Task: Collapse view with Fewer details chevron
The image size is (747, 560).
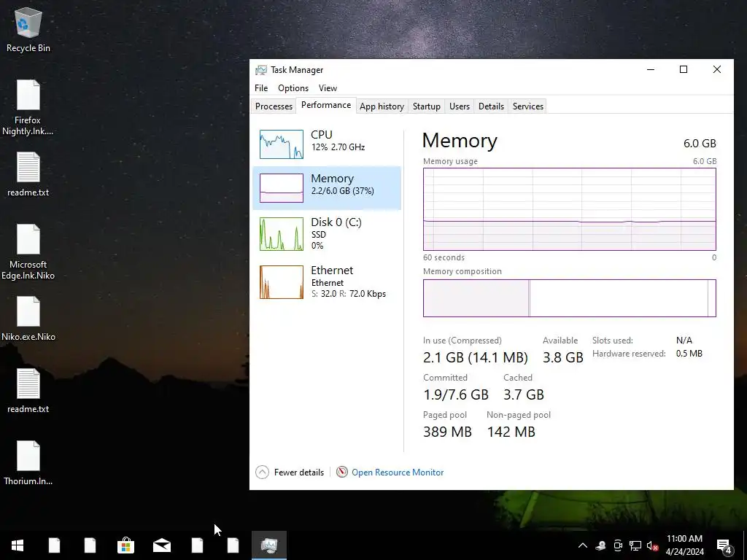Action: coord(262,472)
